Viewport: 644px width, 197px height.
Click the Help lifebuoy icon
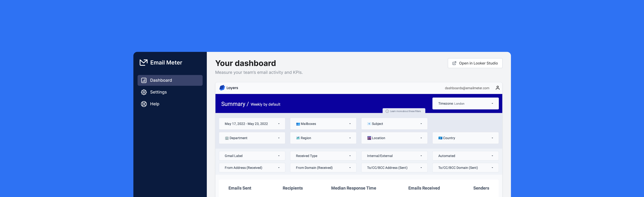click(144, 104)
